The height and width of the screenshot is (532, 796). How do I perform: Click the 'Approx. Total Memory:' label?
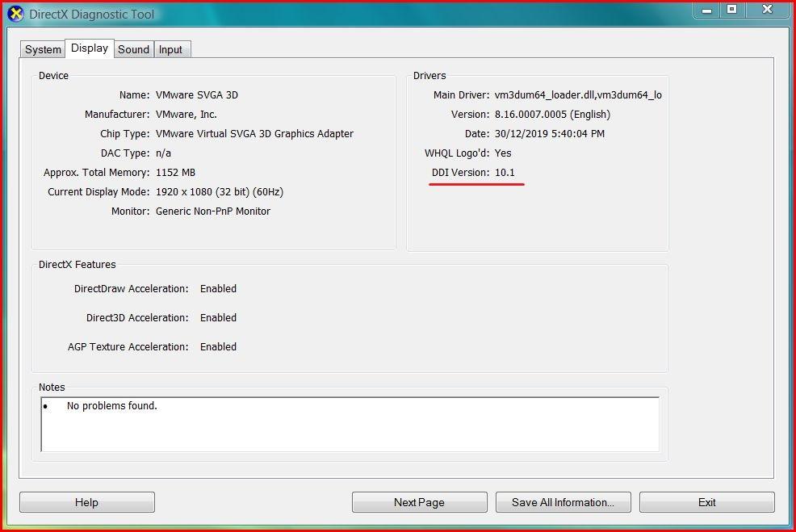point(96,173)
